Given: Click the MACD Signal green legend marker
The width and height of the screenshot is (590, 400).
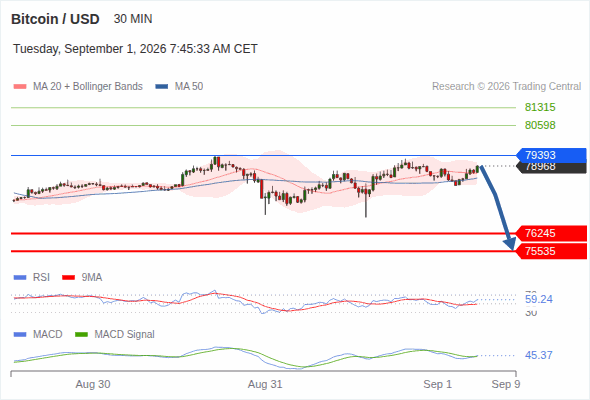Looking at the screenshot, I should [81, 335].
